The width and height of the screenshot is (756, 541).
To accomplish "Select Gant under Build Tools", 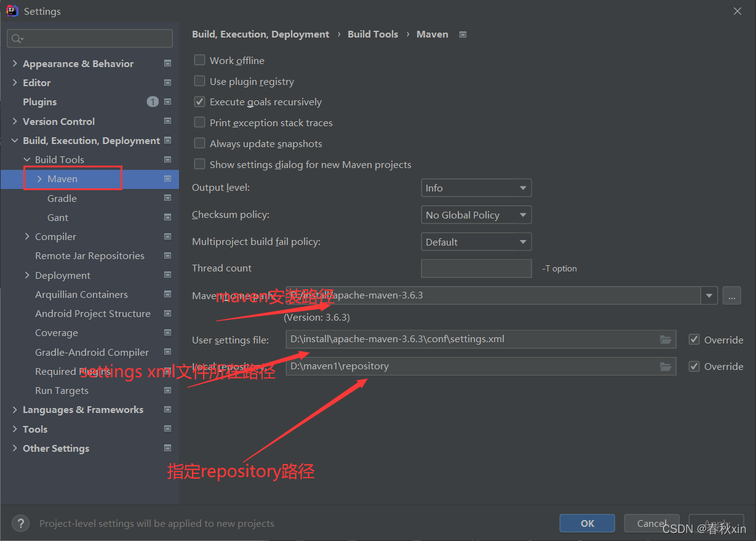I will click(58, 217).
